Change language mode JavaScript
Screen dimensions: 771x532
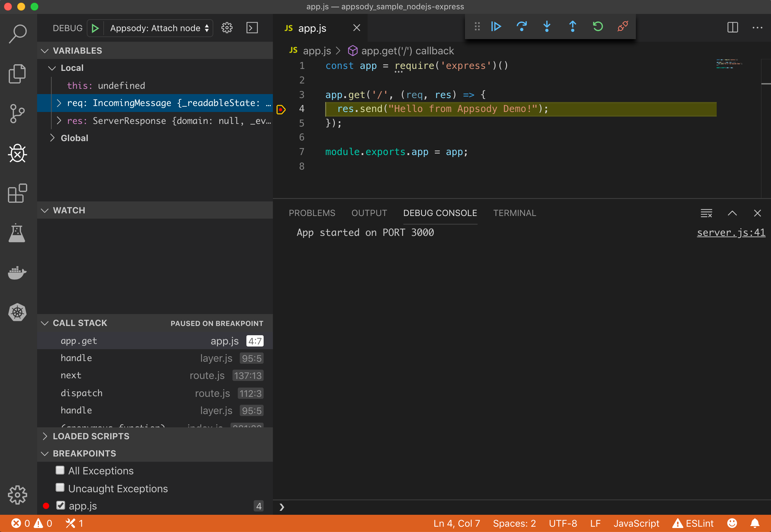pyautogui.click(x=637, y=523)
